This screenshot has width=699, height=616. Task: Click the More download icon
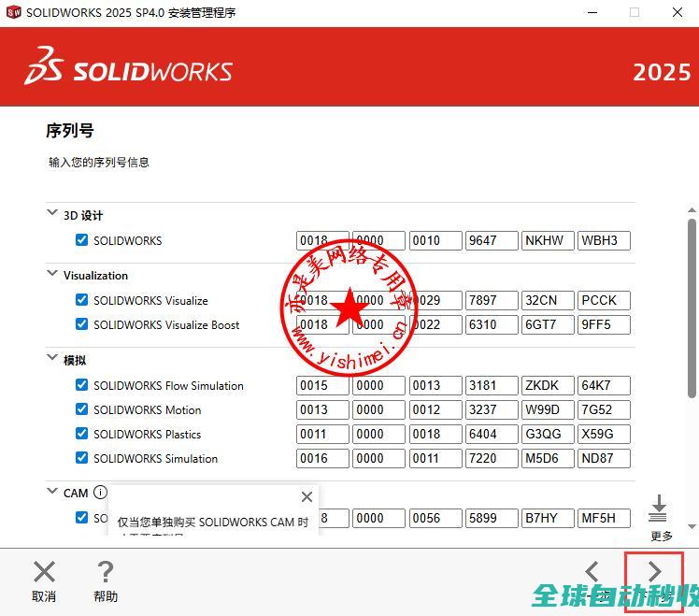658,509
